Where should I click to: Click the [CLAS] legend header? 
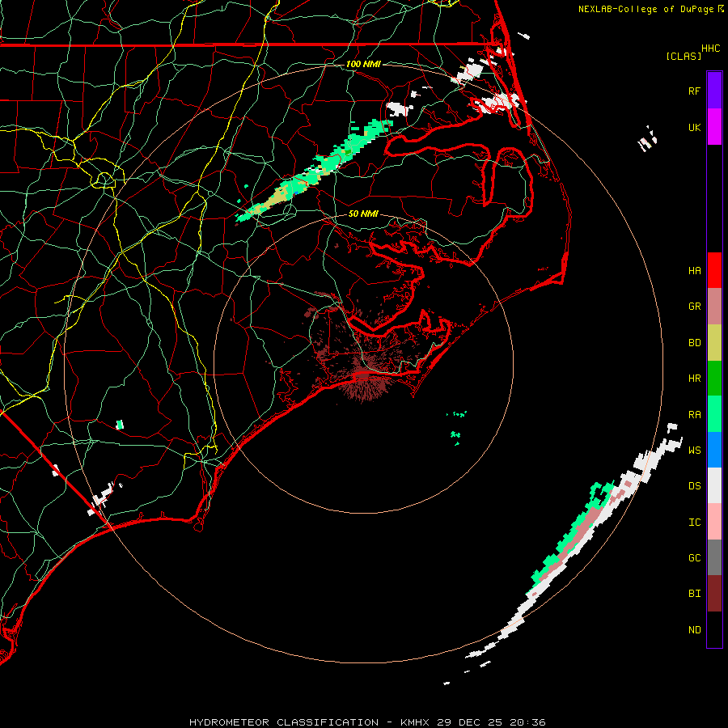[x=684, y=56]
